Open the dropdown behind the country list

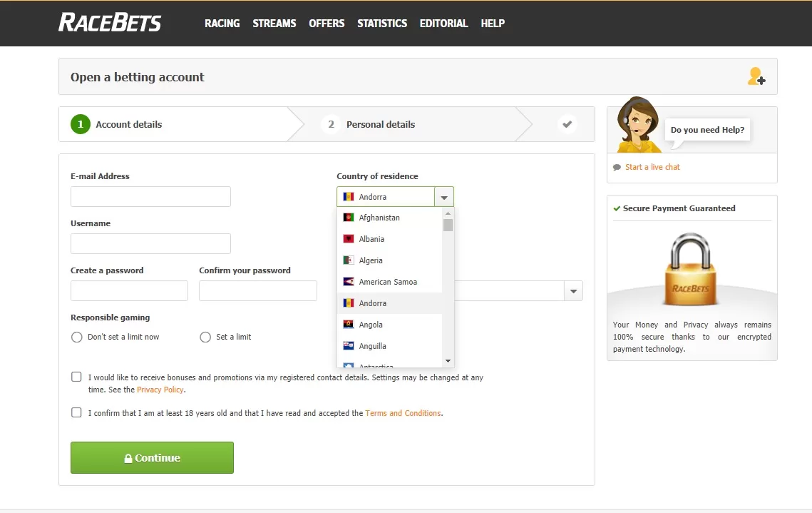[573, 290]
